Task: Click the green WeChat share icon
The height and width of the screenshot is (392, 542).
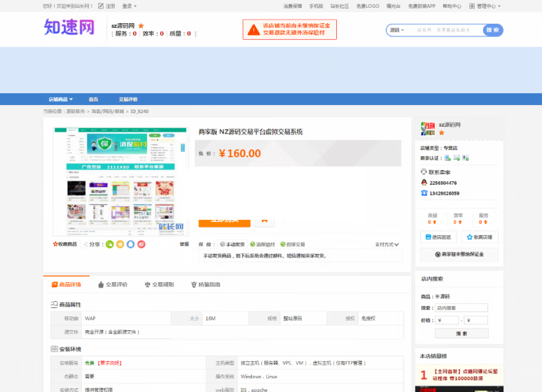Action: tap(109, 244)
